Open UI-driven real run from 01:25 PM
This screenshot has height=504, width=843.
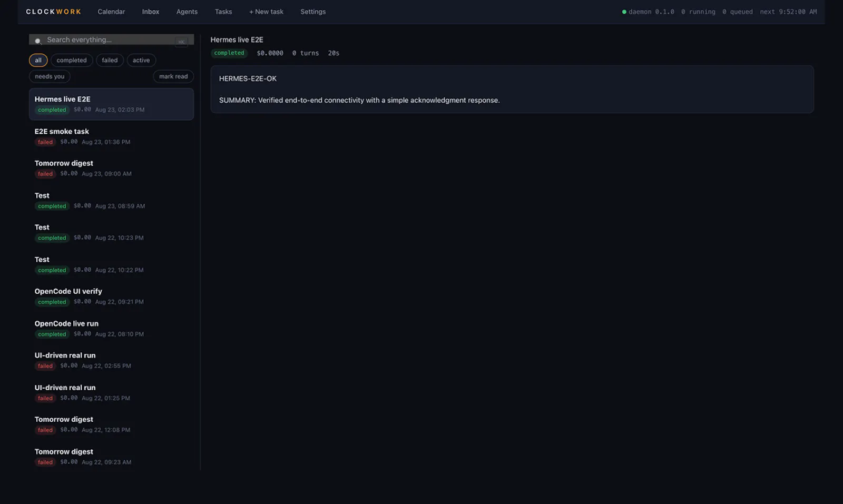[x=111, y=392]
